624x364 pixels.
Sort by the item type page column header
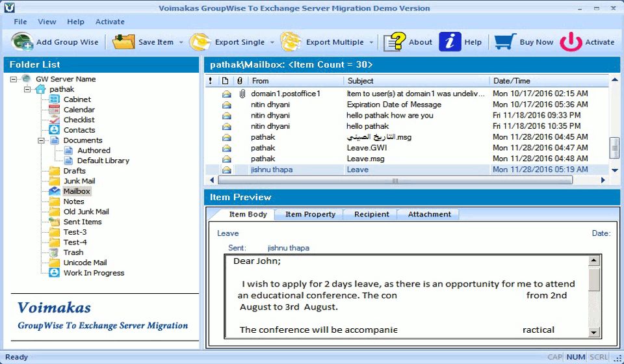click(x=226, y=81)
